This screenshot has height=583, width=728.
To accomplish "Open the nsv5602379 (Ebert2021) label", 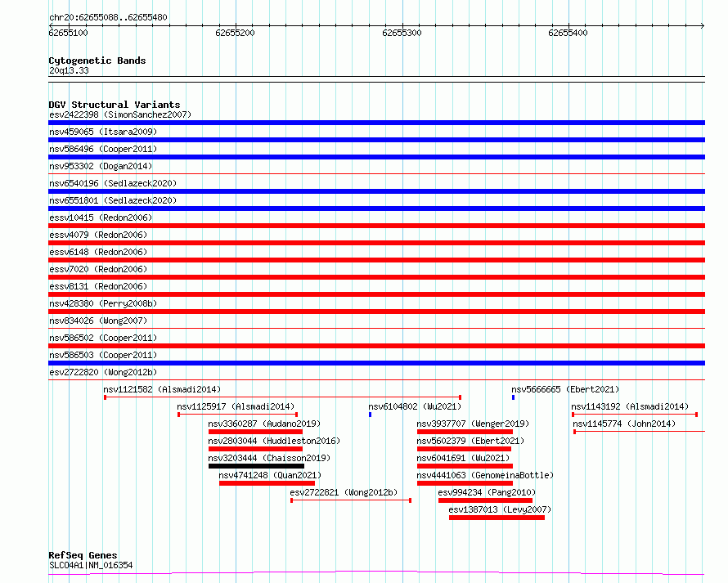I will (x=470, y=441).
